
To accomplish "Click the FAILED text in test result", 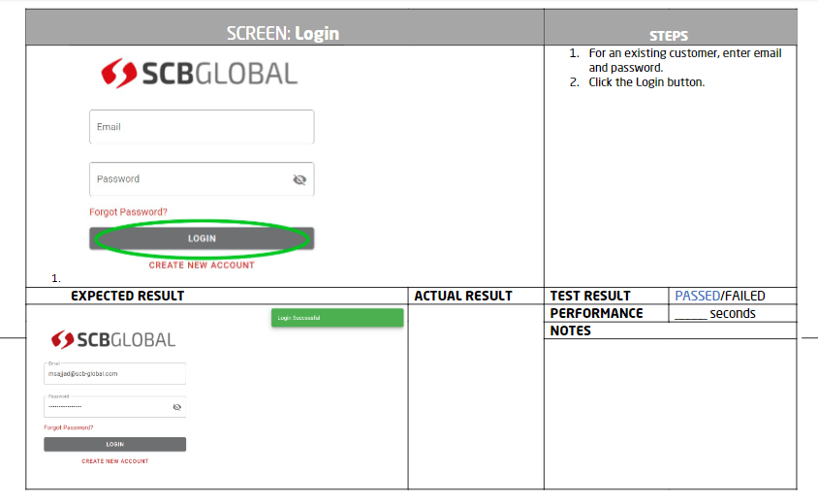I will coord(745,296).
